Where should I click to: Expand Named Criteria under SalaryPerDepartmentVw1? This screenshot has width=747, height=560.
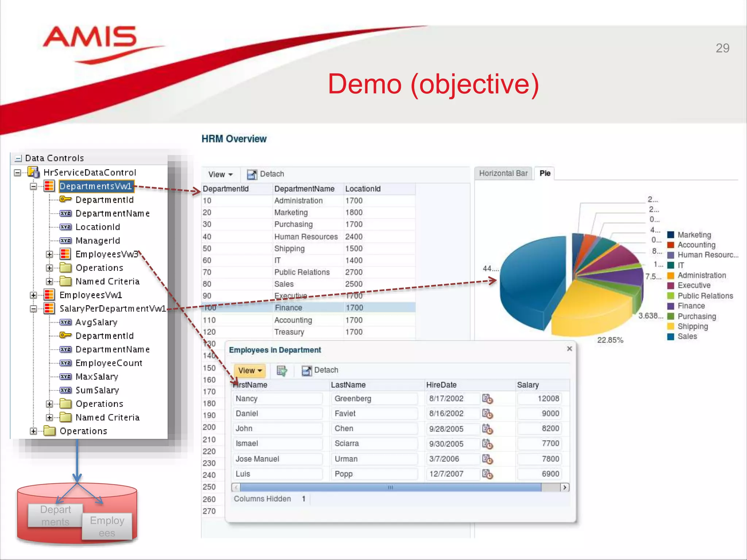tap(50, 417)
